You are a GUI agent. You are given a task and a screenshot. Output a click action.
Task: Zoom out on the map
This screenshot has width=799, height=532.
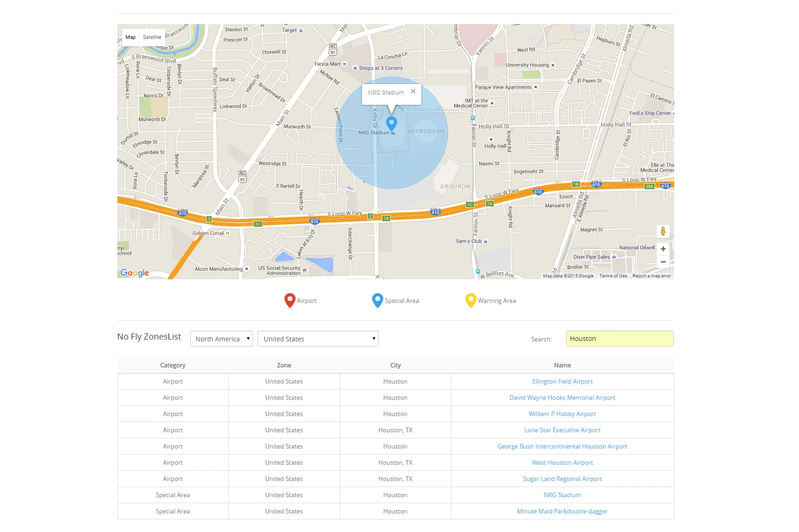coord(663,262)
